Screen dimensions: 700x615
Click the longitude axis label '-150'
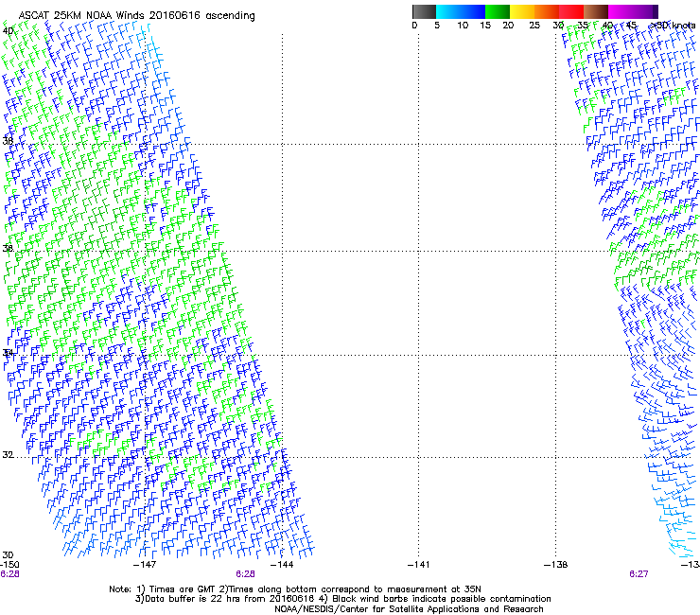(x=9, y=565)
